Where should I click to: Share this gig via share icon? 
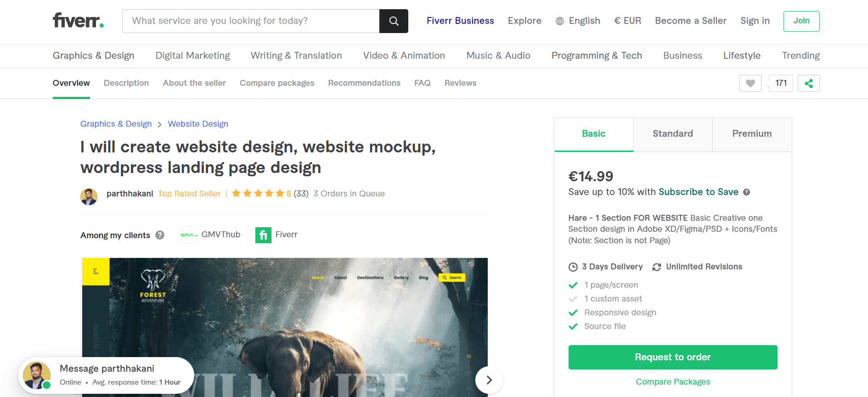808,83
